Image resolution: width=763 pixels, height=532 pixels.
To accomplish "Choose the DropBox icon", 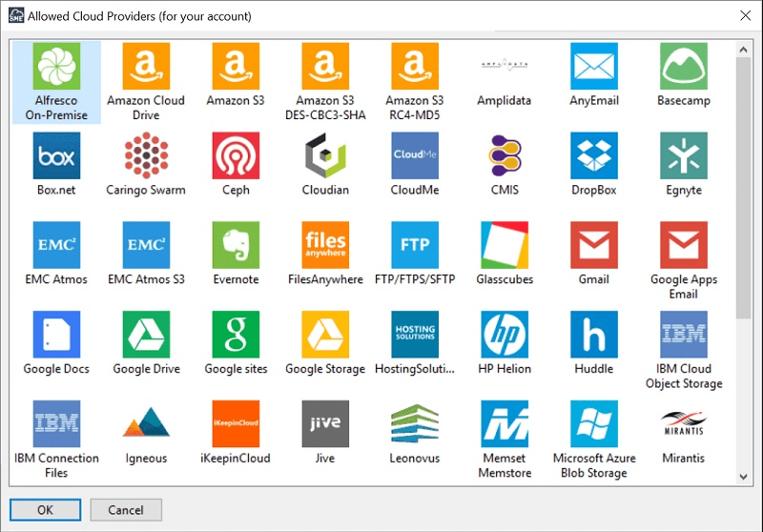I will pyautogui.click(x=593, y=155).
